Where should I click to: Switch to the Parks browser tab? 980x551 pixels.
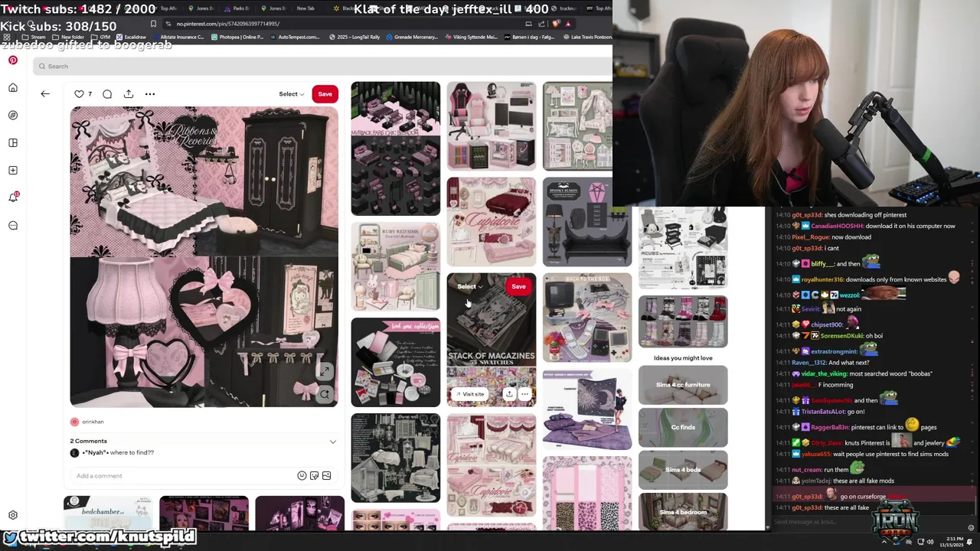pos(237,8)
